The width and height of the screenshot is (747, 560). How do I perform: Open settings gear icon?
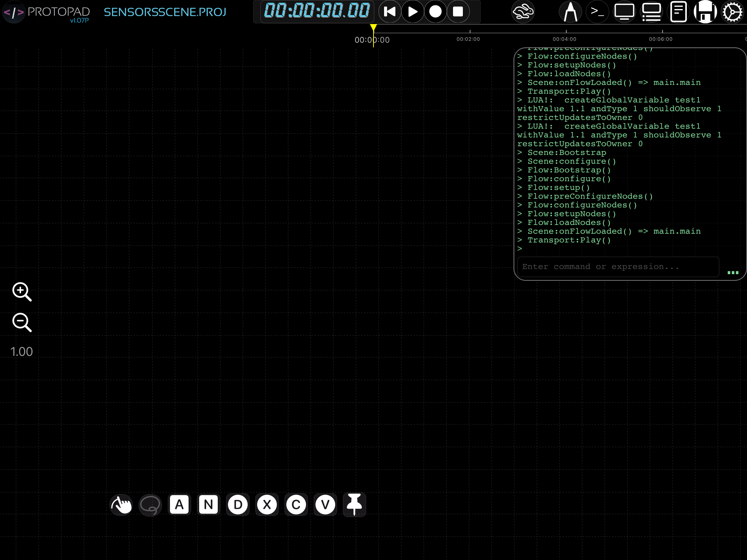tap(732, 12)
